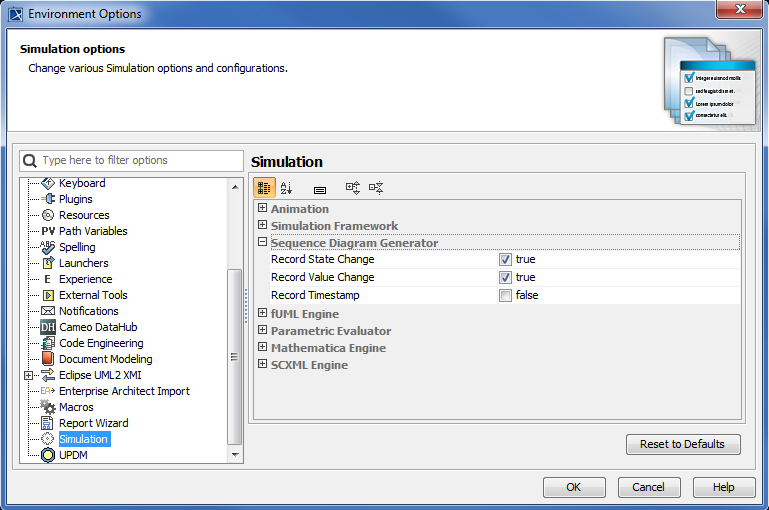The height and width of the screenshot is (510, 769).
Task: Click the Reset to Defaults button
Action: pos(683,444)
